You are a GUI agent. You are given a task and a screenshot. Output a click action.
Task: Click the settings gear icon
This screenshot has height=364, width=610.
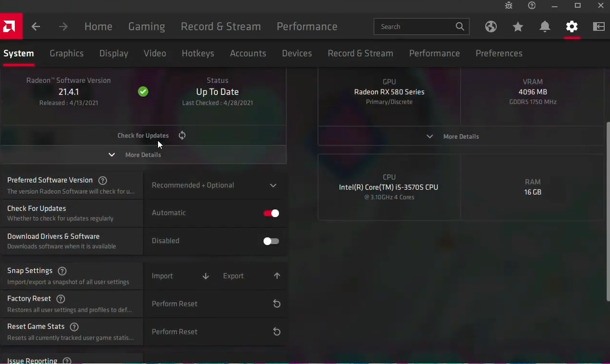pos(572,26)
